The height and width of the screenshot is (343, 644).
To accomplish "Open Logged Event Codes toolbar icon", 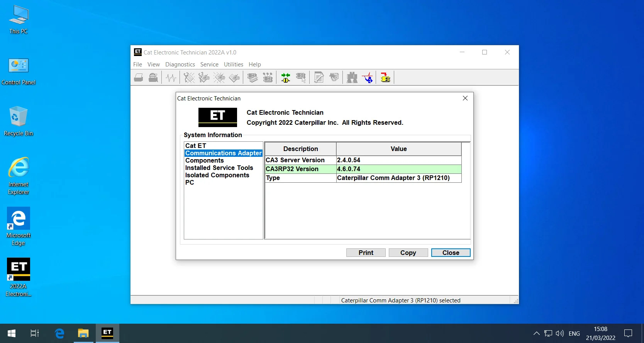I will 234,78.
